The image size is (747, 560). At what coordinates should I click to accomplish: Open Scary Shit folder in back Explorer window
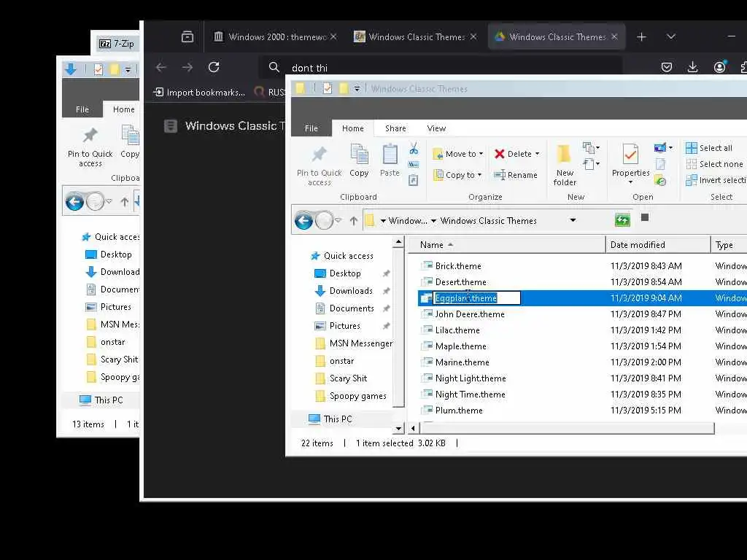(x=119, y=359)
